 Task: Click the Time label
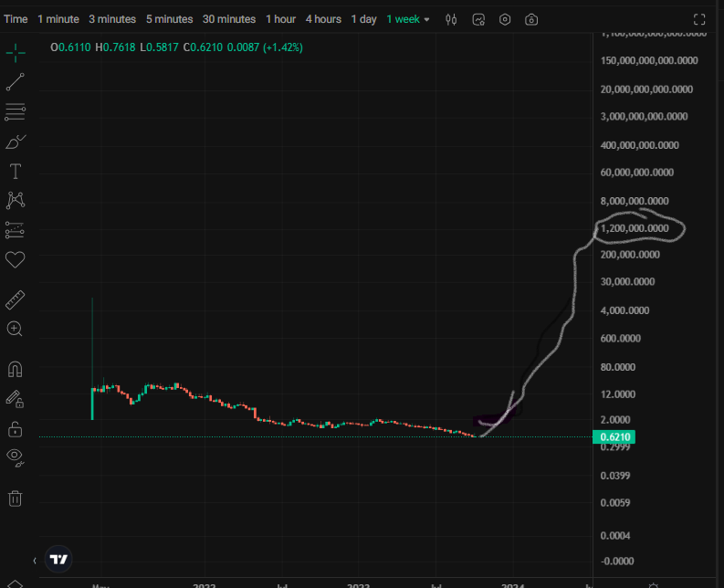[16, 19]
